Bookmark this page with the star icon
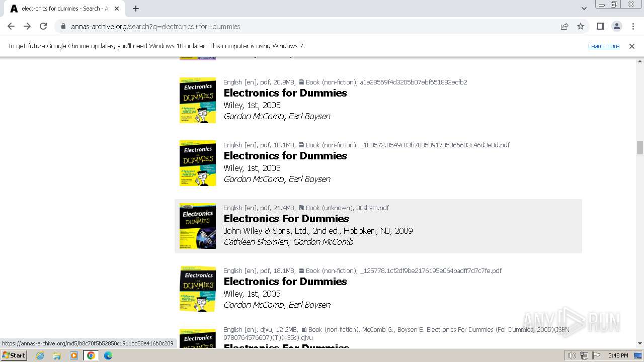The image size is (644, 362). pyautogui.click(x=581, y=26)
